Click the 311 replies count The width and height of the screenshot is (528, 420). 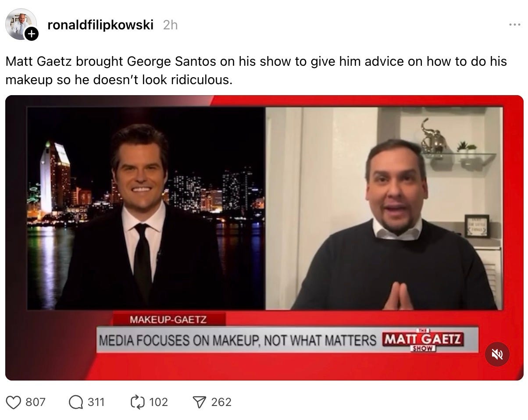[96, 402]
